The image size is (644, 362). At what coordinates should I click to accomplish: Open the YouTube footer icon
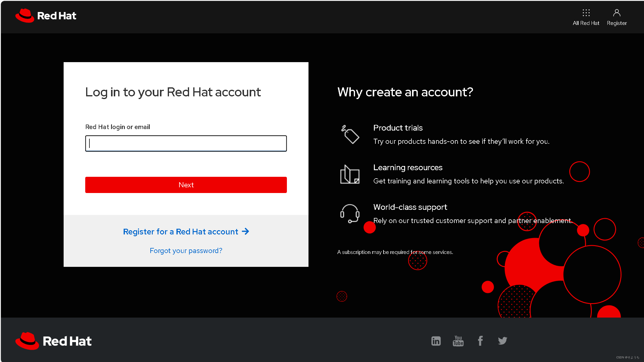pos(458,341)
